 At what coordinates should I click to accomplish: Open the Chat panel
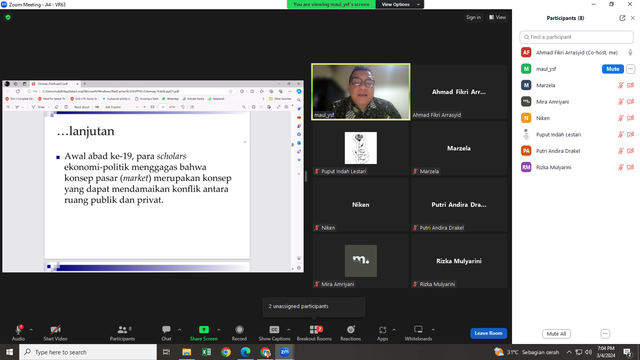click(166, 329)
